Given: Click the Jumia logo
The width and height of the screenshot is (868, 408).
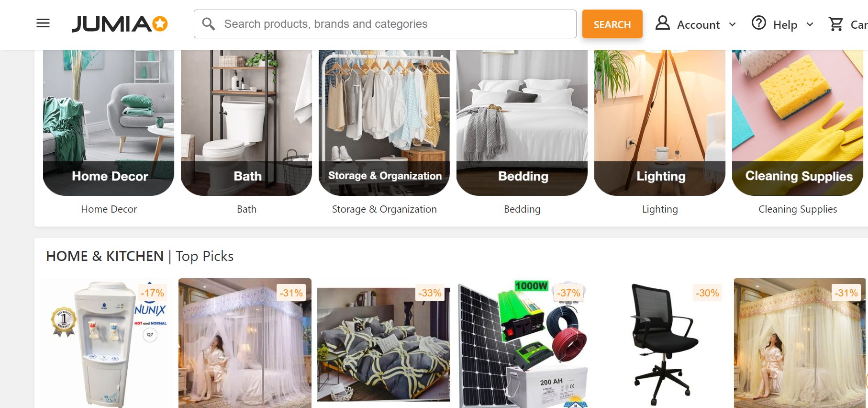Looking at the screenshot, I should (x=120, y=24).
